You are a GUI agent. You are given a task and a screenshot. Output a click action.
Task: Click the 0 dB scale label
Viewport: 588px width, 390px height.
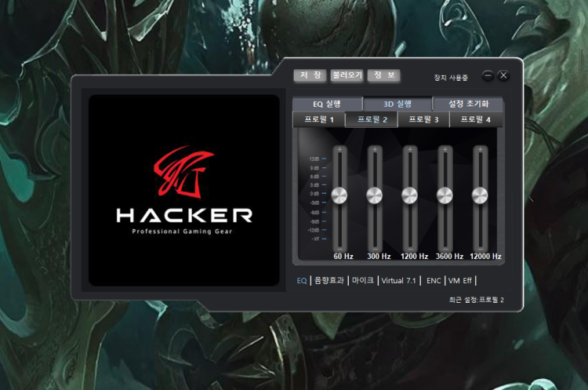point(314,194)
